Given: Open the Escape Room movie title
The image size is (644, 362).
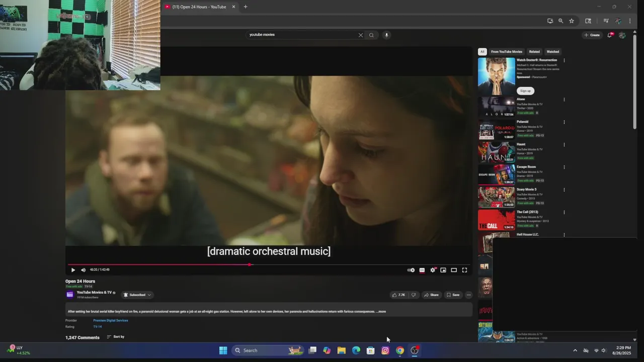Looking at the screenshot, I should point(526,167).
